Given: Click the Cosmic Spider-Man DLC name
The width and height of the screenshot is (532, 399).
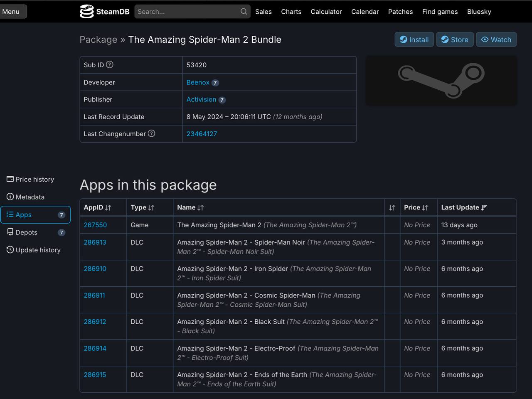Looking at the screenshot, I should pos(246,296).
